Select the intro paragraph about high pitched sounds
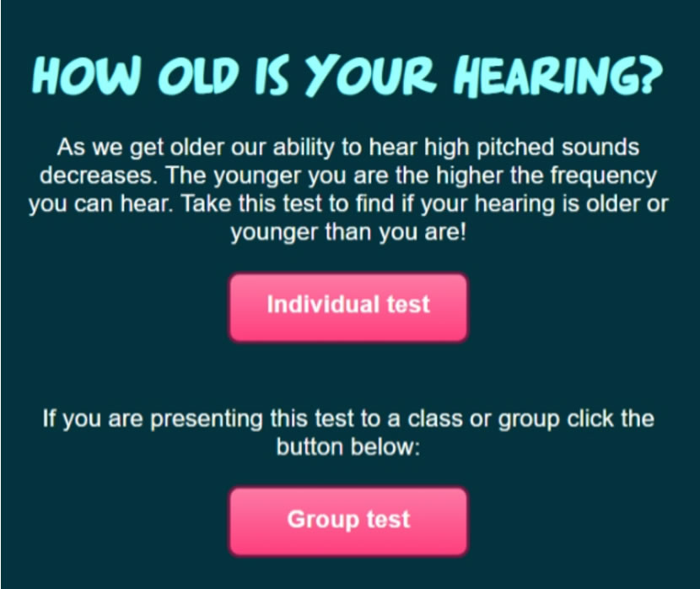 (x=348, y=189)
